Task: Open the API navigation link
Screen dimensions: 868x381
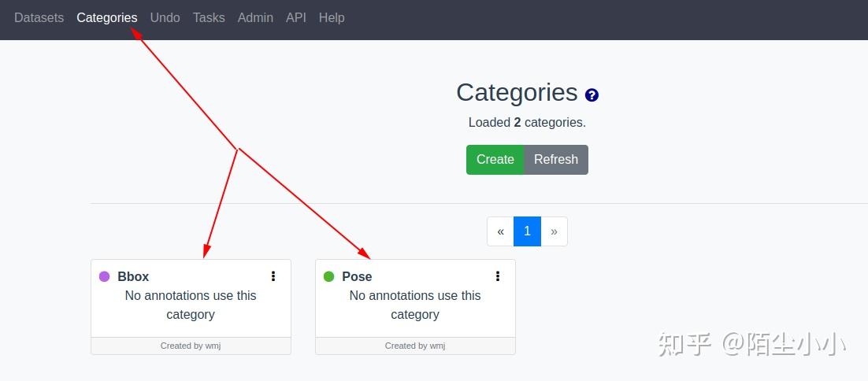Action: pyautogui.click(x=296, y=17)
